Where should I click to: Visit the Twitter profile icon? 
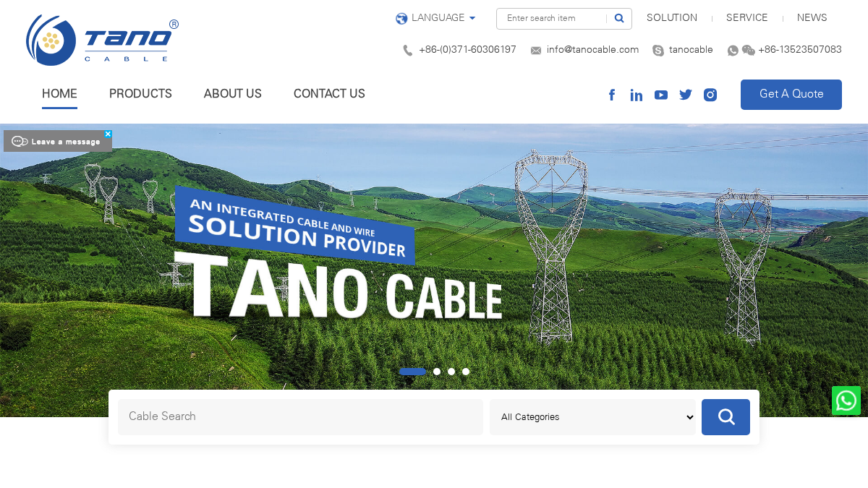(686, 95)
